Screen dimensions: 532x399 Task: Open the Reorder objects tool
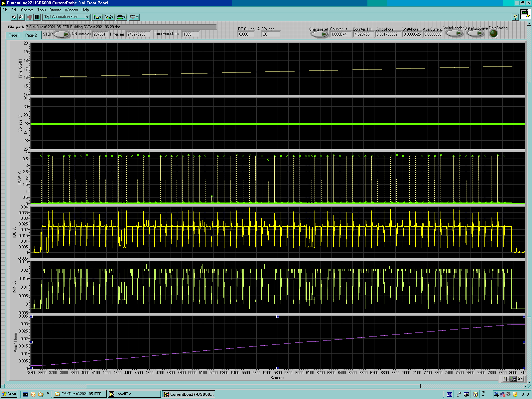click(134, 17)
